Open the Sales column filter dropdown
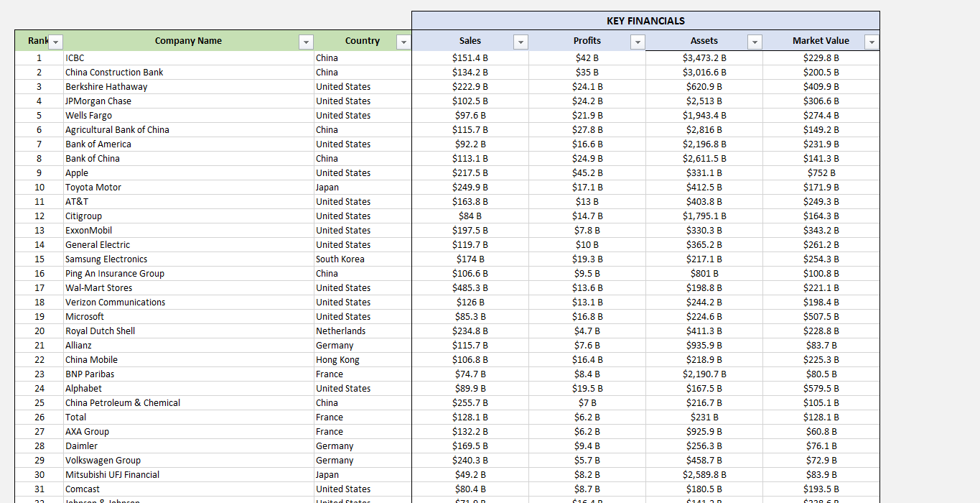The height and width of the screenshot is (503, 980). (x=521, y=42)
